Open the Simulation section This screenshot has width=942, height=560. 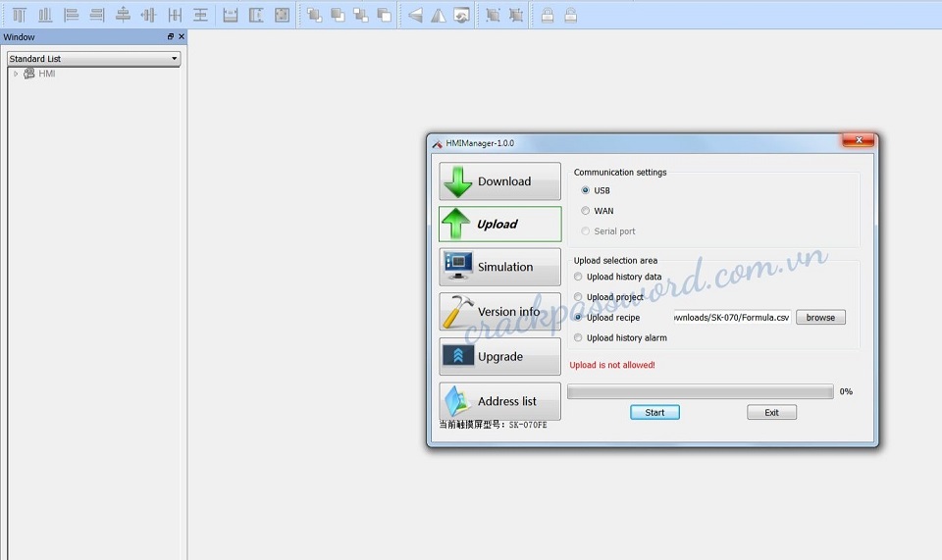click(x=499, y=267)
